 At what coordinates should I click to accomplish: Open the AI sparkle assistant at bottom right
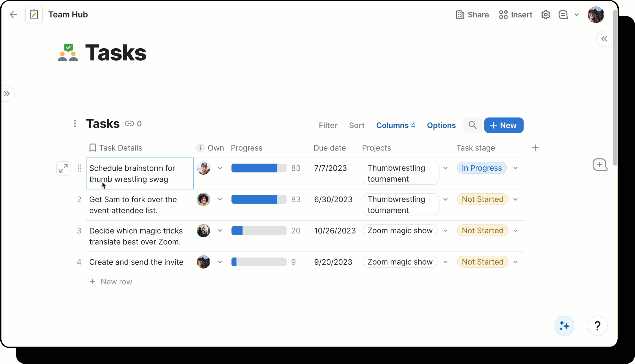click(564, 326)
